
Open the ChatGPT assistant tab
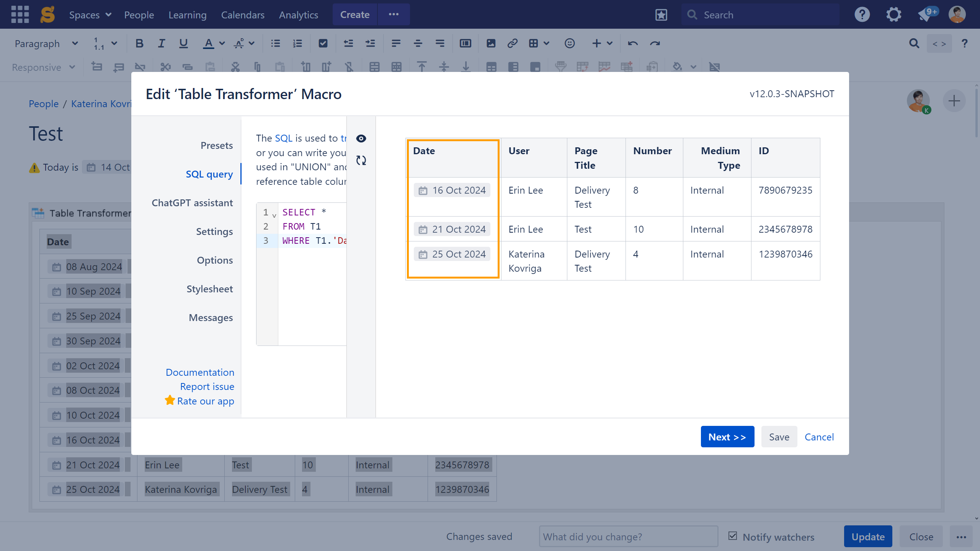(x=192, y=203)
